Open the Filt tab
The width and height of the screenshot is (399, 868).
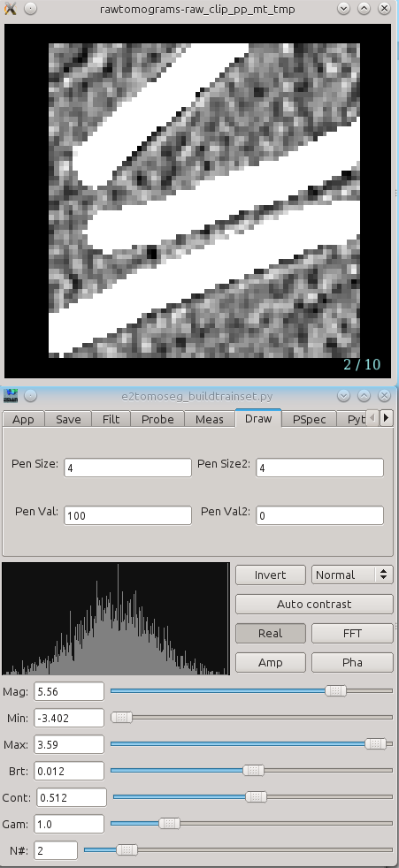[111, 419]
